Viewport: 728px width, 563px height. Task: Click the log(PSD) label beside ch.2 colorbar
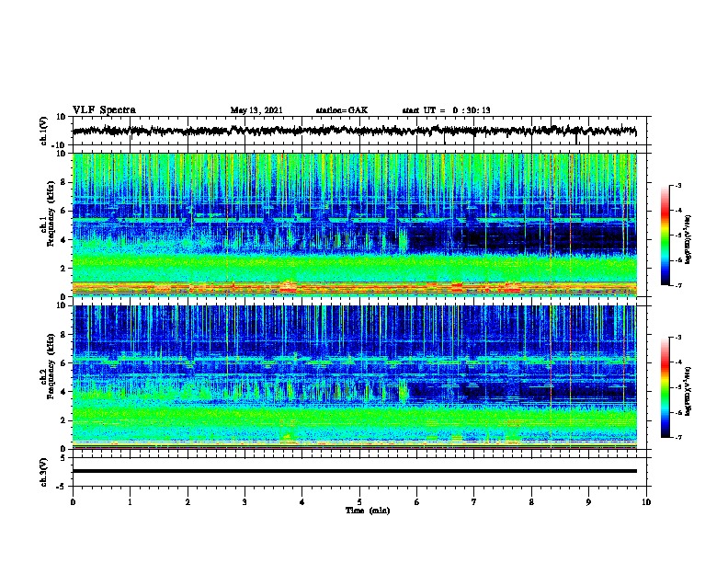688,391
